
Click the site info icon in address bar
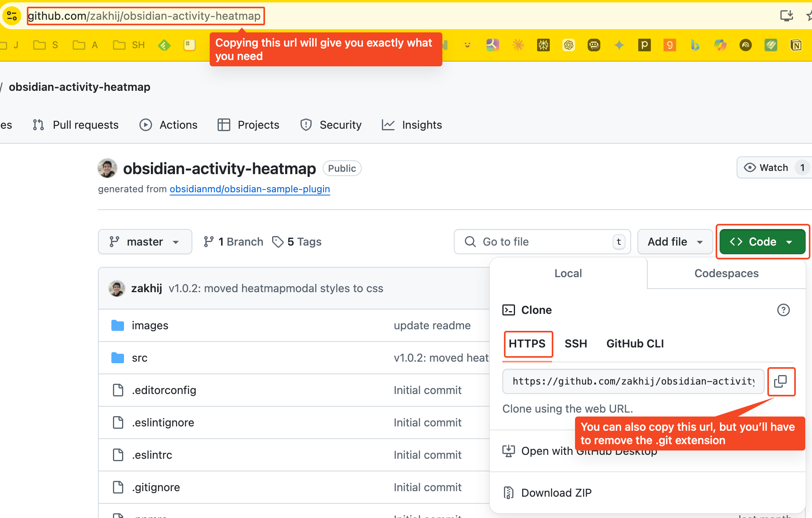click(12, 16)
